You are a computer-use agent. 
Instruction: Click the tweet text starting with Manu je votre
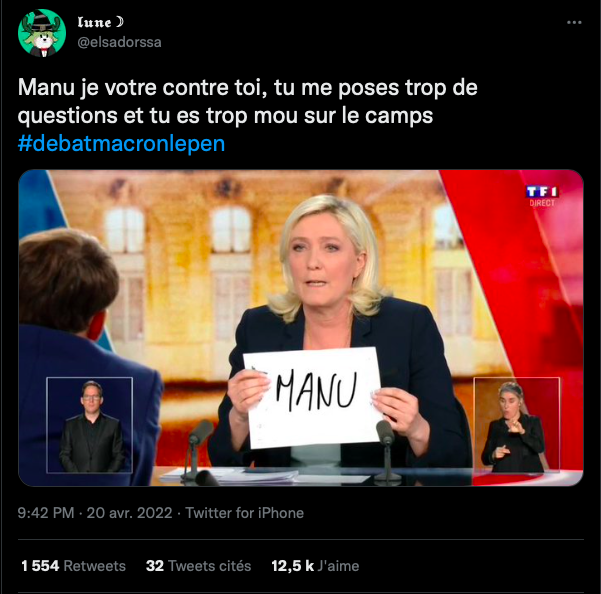tap(248, 102)
